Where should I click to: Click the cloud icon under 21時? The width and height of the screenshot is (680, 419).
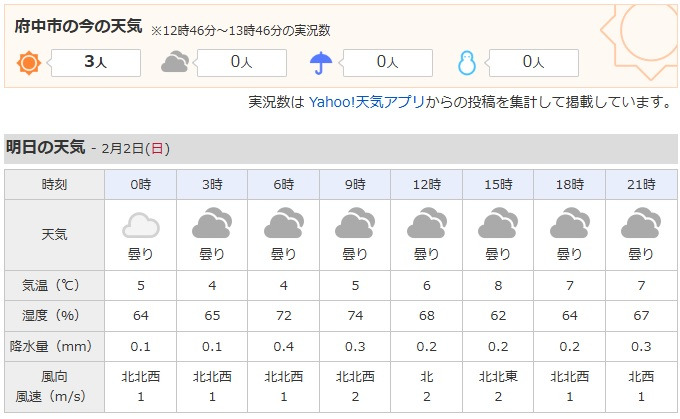(641, 223)
